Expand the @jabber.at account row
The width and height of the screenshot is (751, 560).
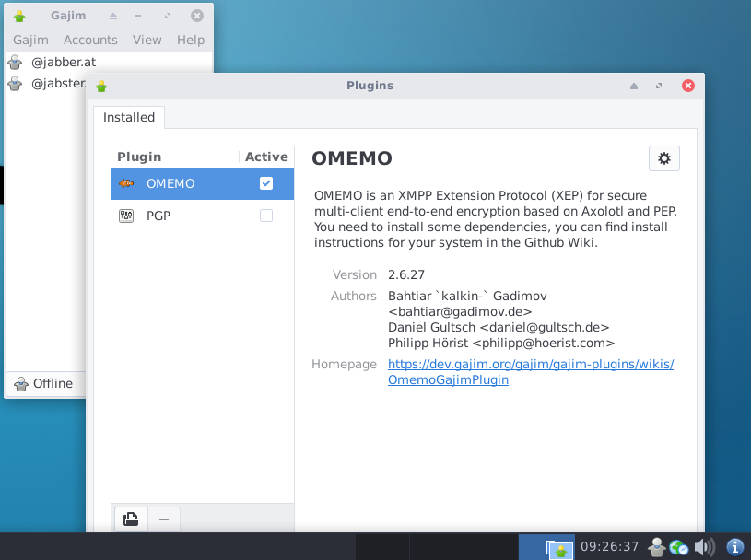109,62
